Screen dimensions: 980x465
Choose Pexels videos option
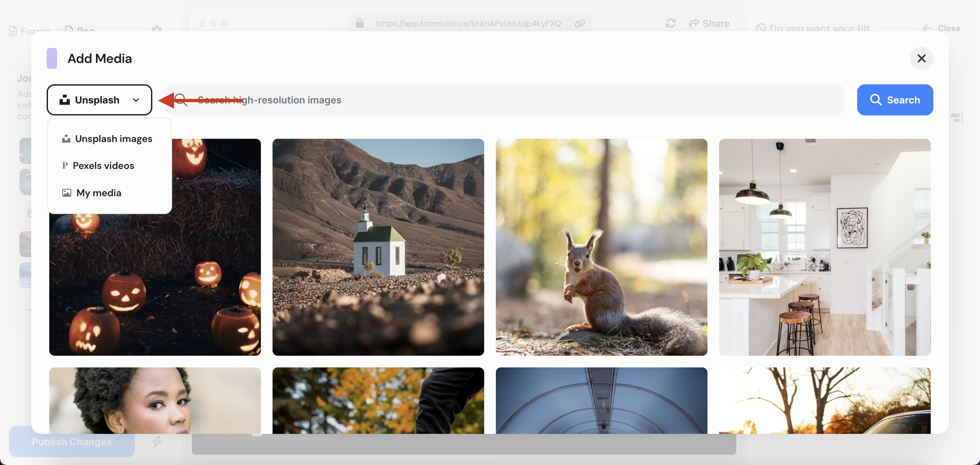pos(103,165)
